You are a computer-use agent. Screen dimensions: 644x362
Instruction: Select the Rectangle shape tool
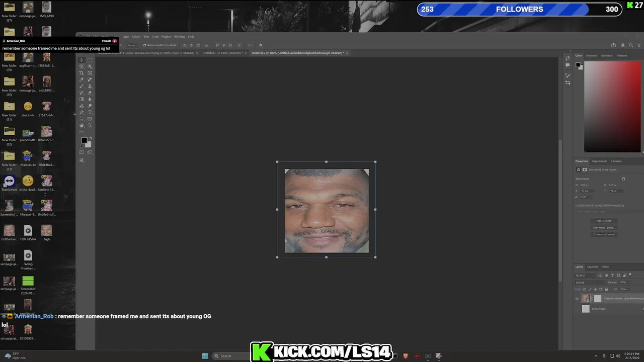[x=90, y=119]
